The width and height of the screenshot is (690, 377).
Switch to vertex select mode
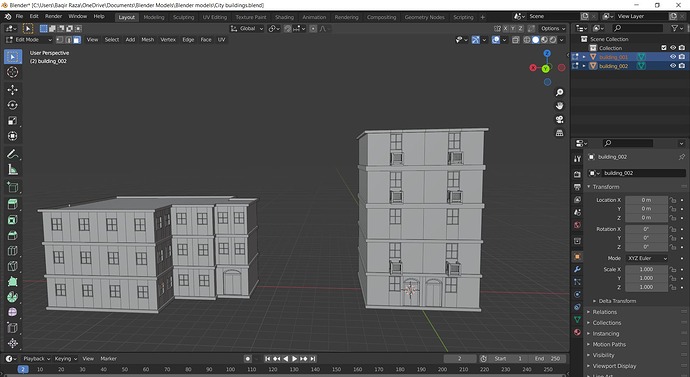pos(59,40)
